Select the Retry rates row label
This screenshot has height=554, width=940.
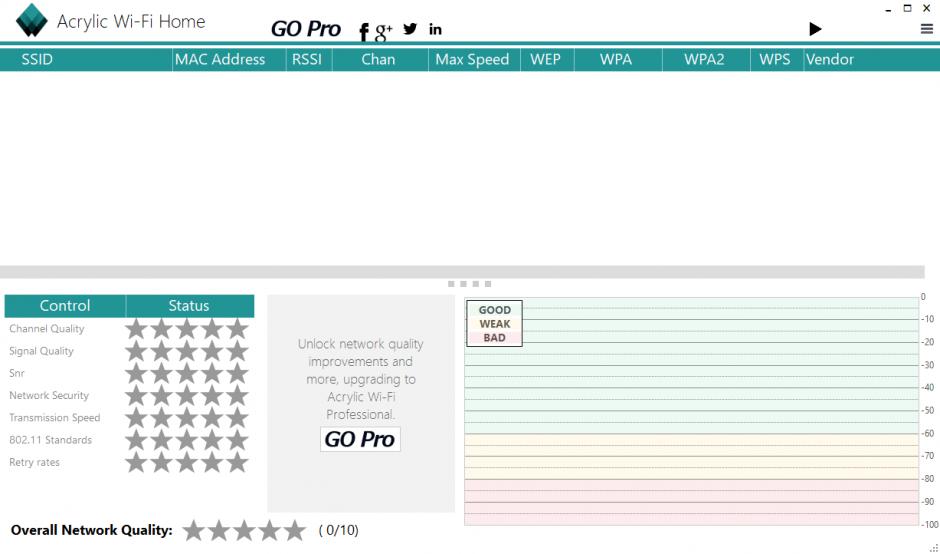pos(34,462)
